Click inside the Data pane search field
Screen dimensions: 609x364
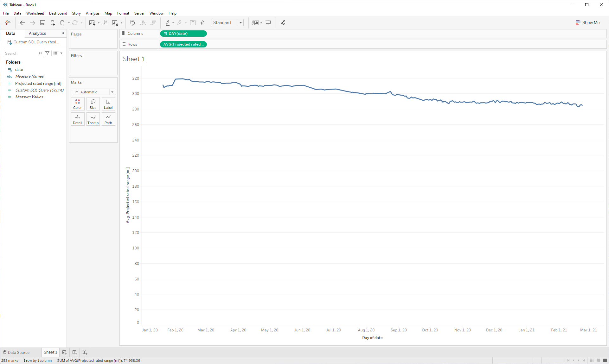point(21,53)
